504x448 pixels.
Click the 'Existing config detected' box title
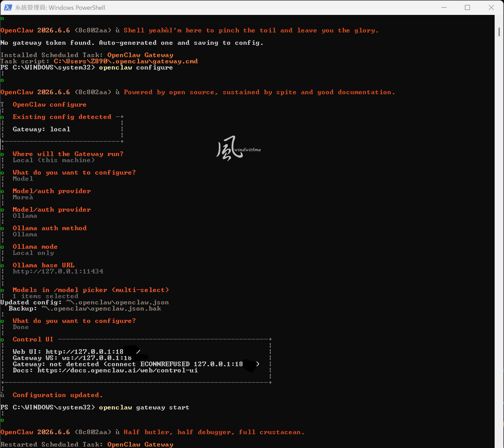[62, 117]
